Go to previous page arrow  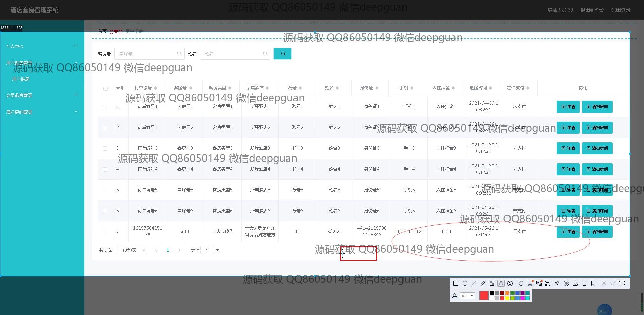[156, 250]
